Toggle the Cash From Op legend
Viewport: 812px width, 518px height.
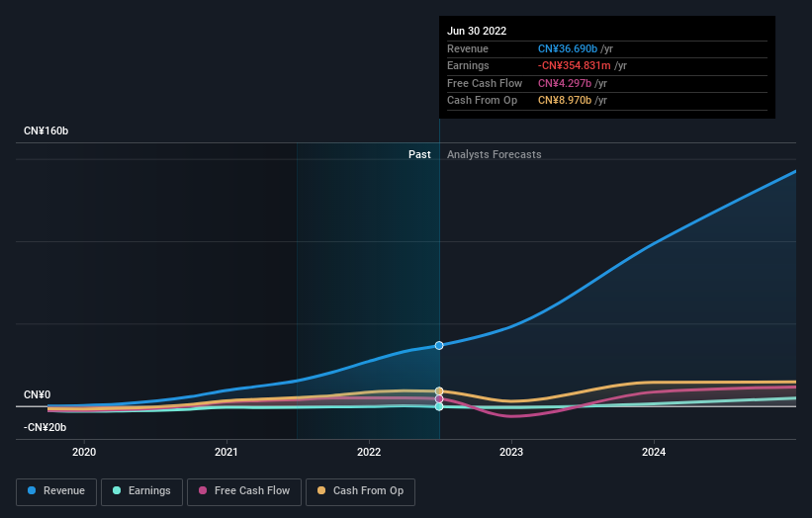360,491
